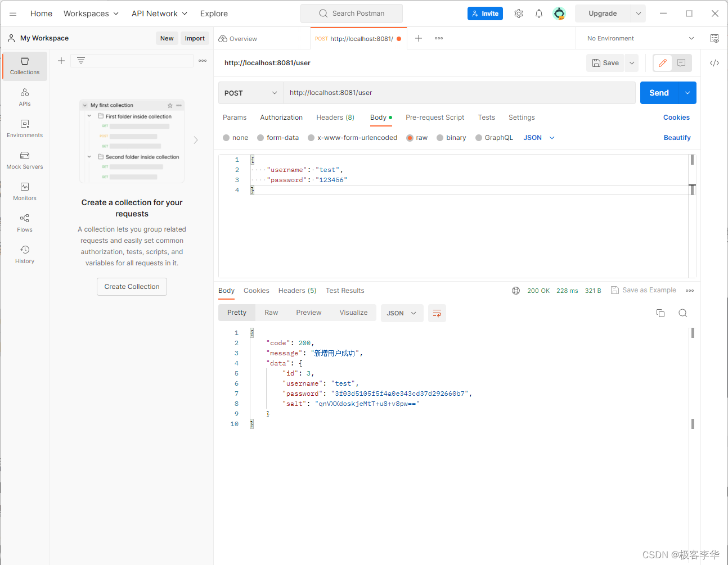Click the request URL input field
This screenshot has width=728, height=565.
[459, 93]
